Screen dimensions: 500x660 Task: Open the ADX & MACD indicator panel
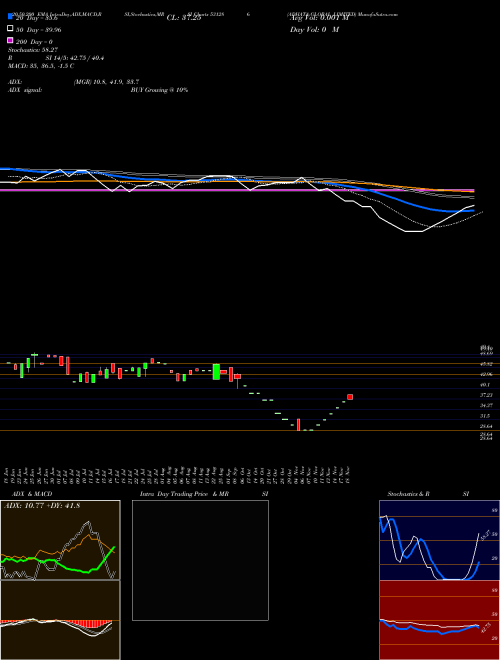(60, 540)
